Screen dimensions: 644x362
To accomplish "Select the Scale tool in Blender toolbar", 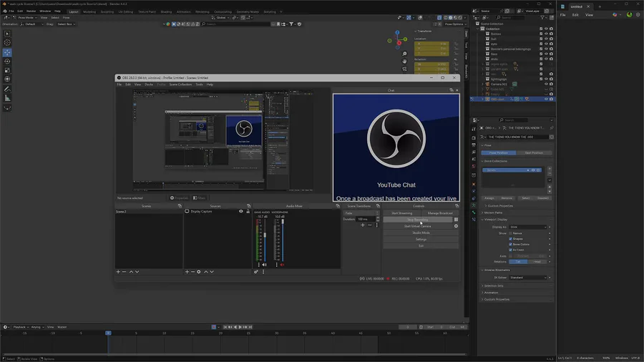I will pyautogui.click(x=7, y=71).
